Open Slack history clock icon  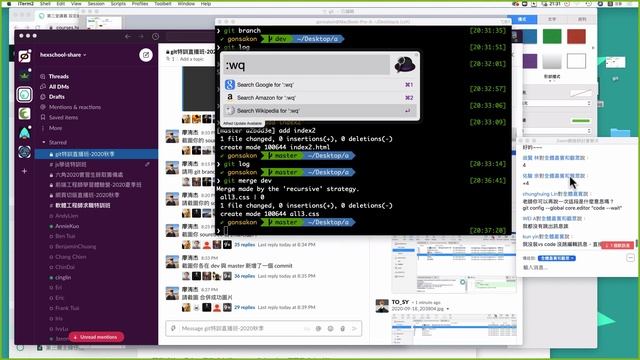pos(156,36)
